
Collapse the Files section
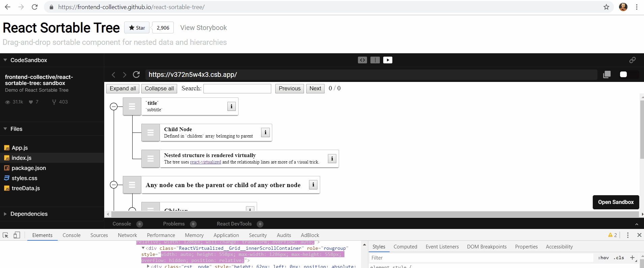[x=5, y=129]
